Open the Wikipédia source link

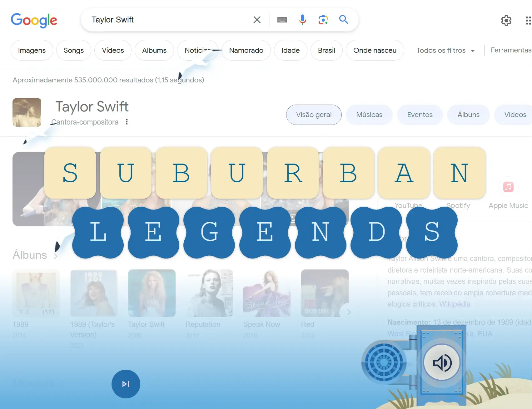[x=455, y=304]
